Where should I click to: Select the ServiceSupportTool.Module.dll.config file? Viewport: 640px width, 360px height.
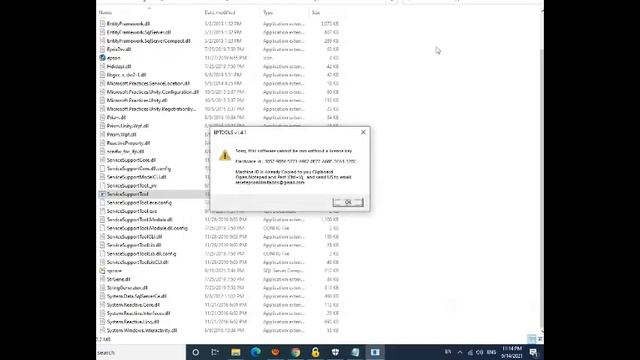coord(147,228)
